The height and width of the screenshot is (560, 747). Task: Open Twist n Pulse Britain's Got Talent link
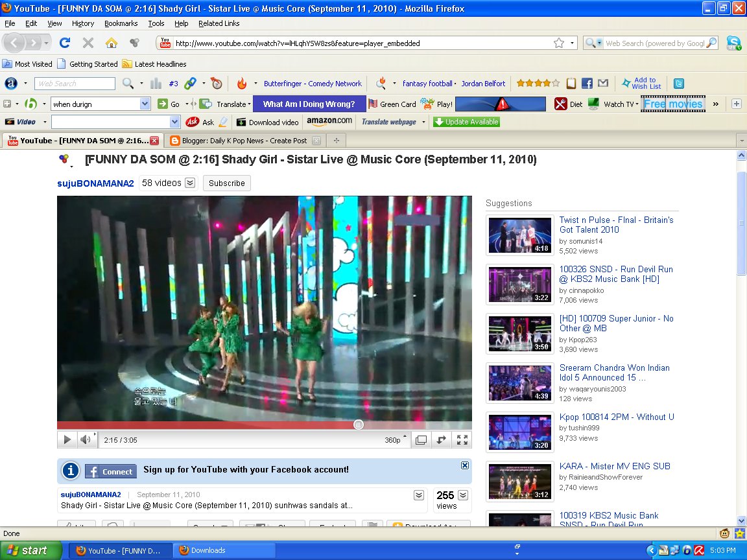click(616, 225)
